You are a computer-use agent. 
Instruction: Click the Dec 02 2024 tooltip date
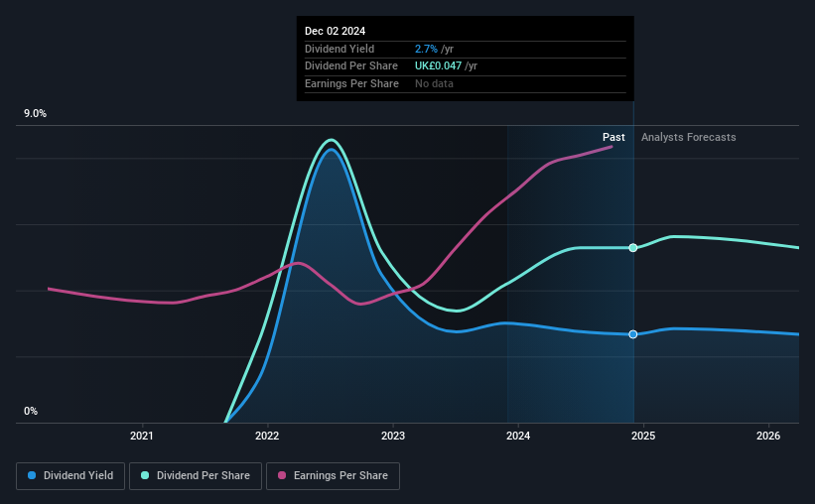[x=335, y=31]
